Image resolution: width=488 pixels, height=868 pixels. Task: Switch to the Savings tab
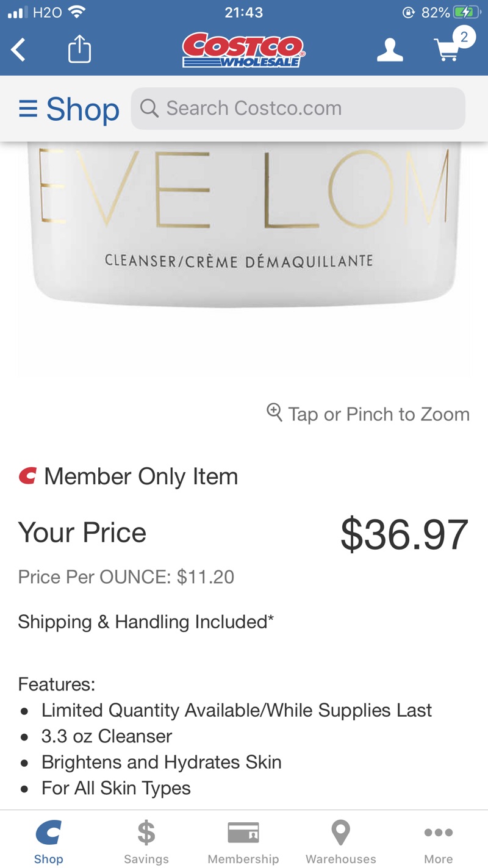146,842
